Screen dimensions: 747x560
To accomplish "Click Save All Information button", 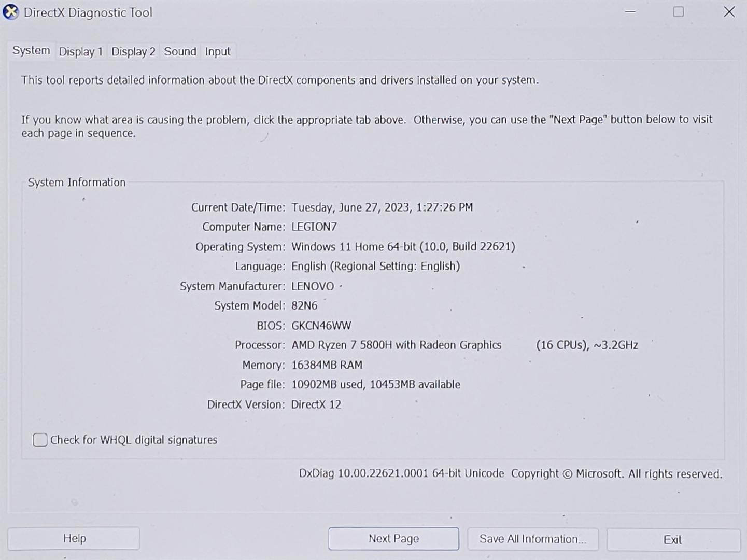I will click(x=533, y=539).
